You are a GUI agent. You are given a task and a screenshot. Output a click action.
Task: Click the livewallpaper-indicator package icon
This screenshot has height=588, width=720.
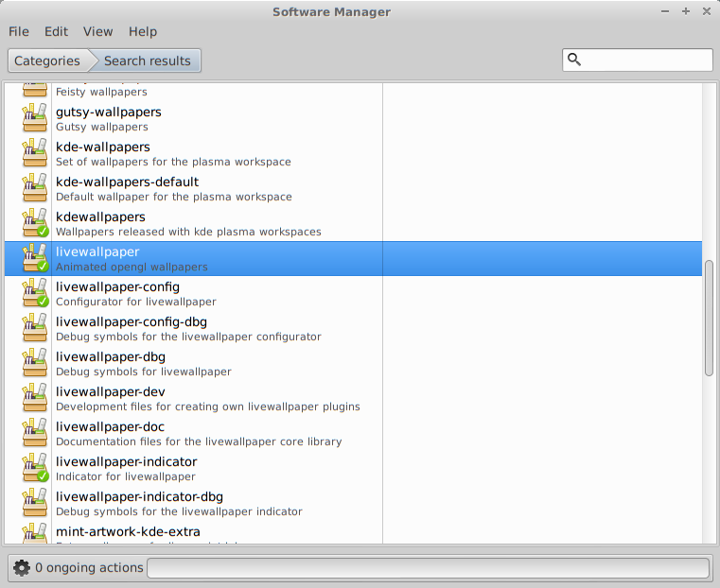pyautogui.click(x=34, y=468)
